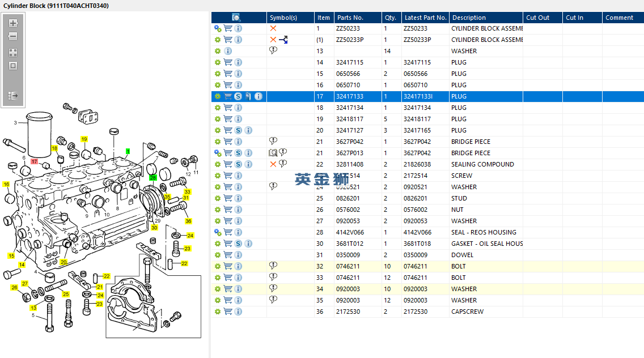Click the supersession S icon on row 17
This screenshot has height=358, width=644.
[x=238, y=96]
